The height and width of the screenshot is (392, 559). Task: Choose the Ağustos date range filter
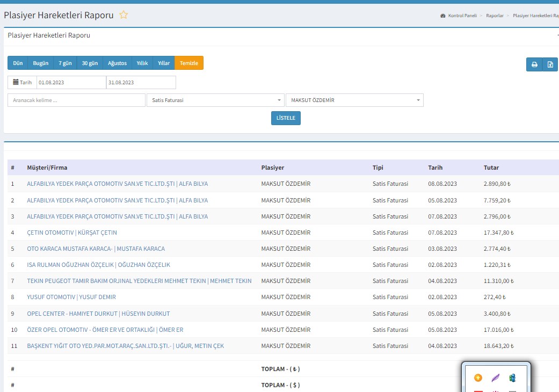[117, 63]
